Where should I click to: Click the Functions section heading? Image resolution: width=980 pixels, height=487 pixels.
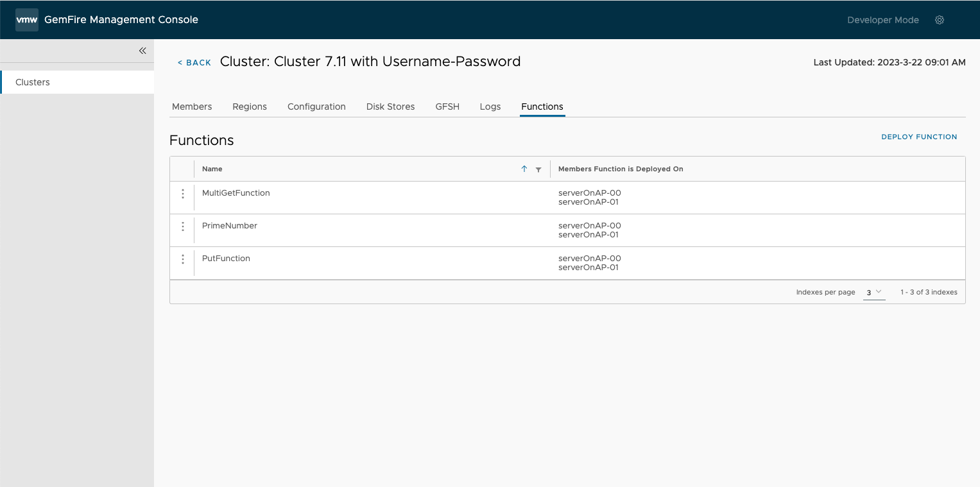202,140
